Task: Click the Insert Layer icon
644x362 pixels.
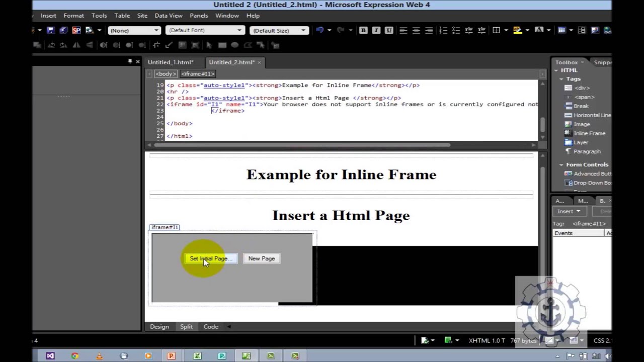Action: coord(582,30)
